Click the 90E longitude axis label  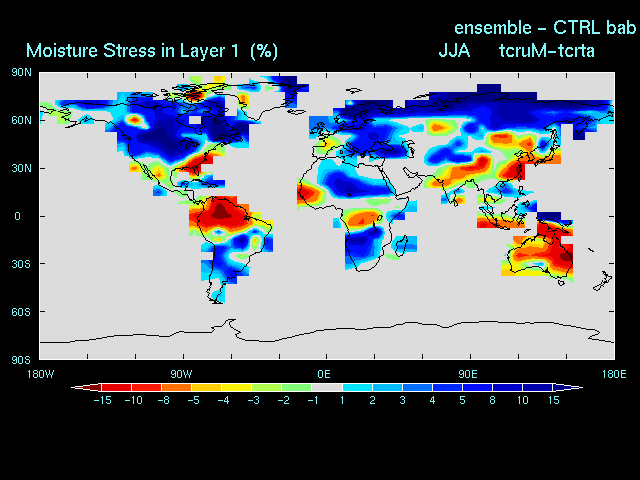point(468,374)
